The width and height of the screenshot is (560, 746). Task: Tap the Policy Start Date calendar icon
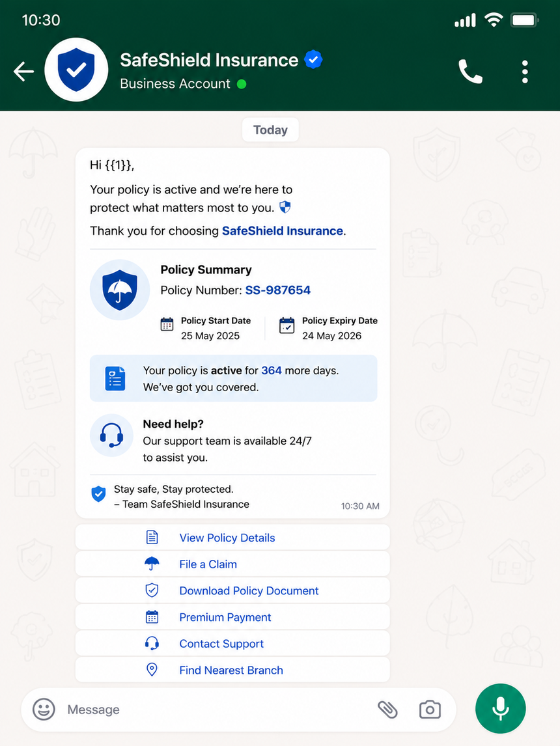click(x=167, y=324)
